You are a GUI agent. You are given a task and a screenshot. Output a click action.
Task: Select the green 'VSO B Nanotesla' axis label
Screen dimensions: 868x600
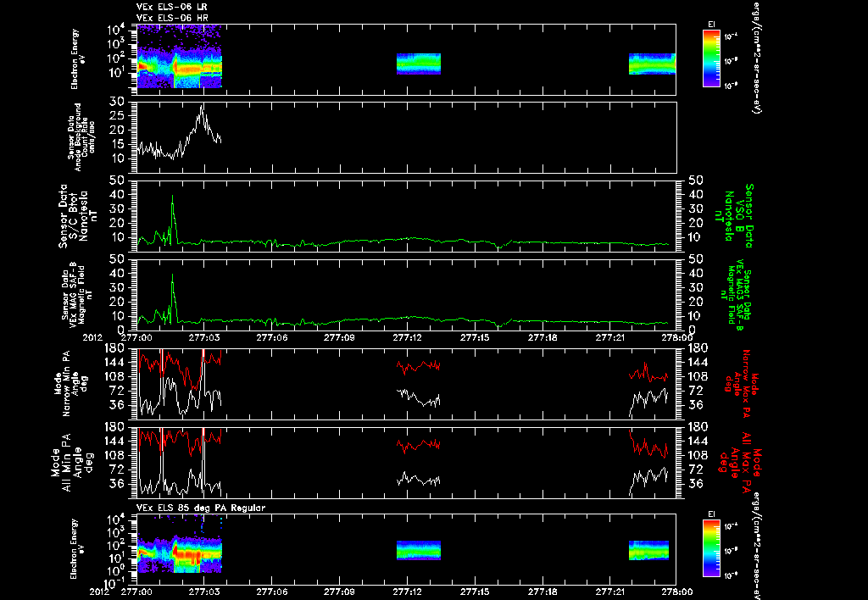[734, 216]
